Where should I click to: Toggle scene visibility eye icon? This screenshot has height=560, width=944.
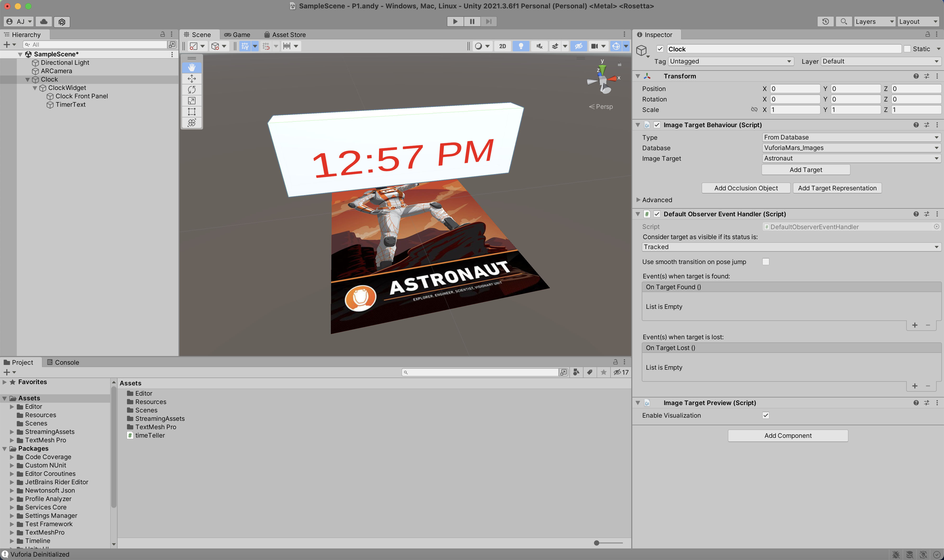[579, 46]
